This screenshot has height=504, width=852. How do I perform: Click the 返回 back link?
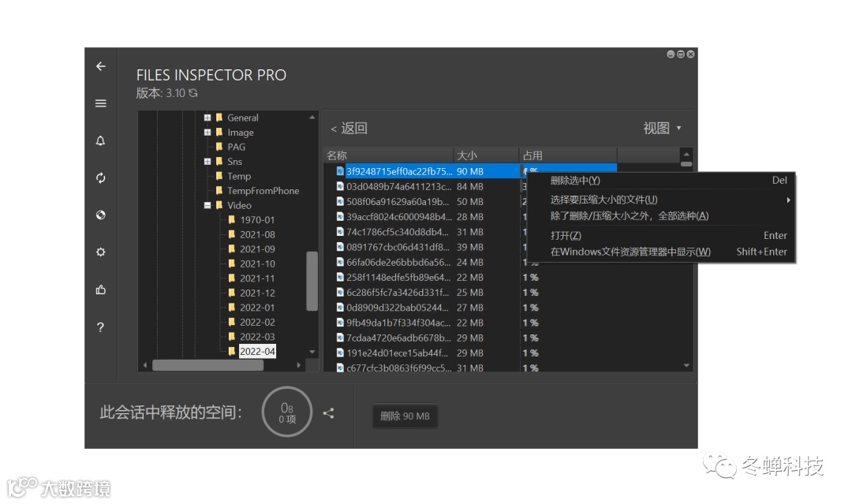(349, 129)
